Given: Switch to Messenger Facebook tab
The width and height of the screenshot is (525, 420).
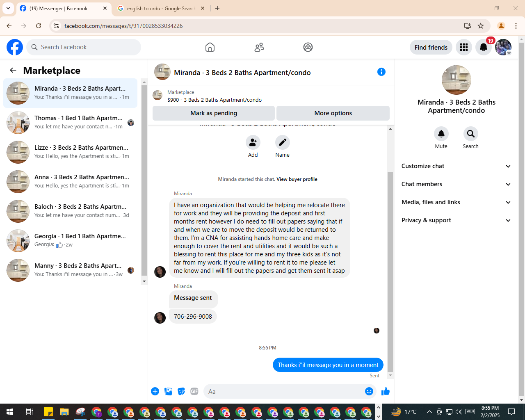Looking at the screenshot, I should 64,8.
